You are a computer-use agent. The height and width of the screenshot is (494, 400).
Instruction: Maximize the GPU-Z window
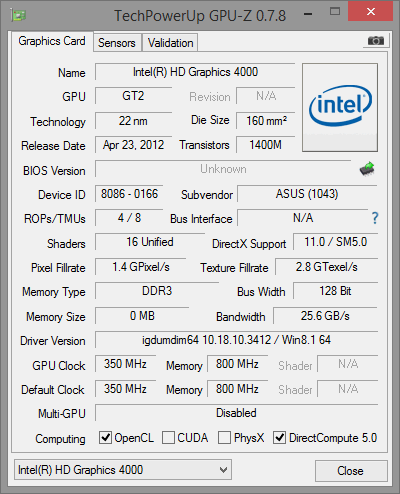(335, 12)
